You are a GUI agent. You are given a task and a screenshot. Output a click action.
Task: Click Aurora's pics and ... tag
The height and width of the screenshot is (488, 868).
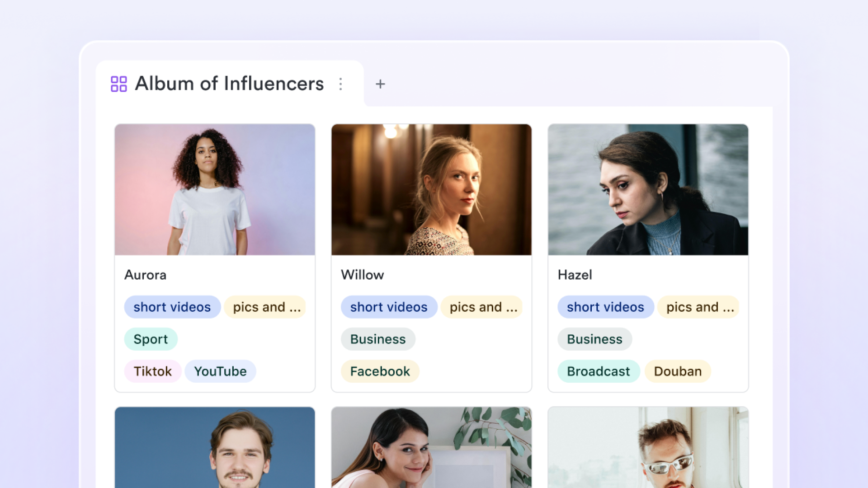[265, 307]
